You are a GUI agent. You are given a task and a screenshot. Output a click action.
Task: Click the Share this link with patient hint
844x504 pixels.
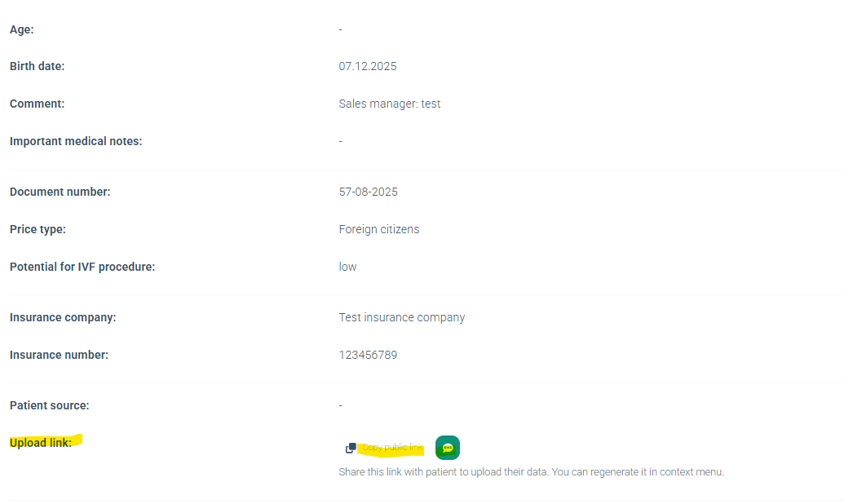(x=531, y=471)
